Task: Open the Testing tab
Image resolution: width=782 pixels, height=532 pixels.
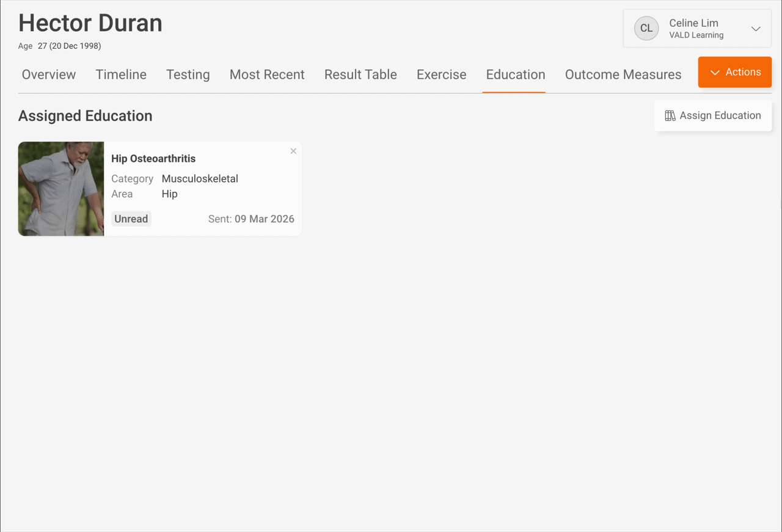Action: pos(188,75)
